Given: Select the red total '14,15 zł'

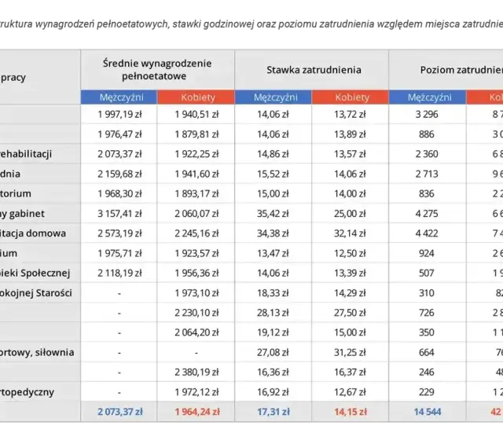Looking at the screenshot, I should [351, 412].
